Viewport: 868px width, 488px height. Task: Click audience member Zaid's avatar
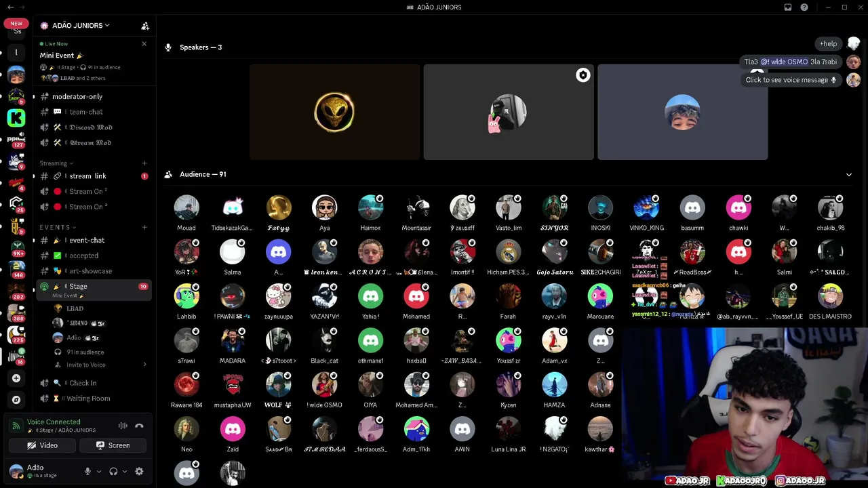(x=233, y=429)
